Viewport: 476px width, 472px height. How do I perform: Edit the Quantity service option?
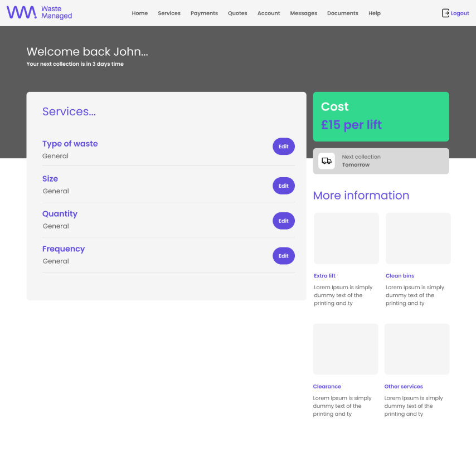[284, 221]
